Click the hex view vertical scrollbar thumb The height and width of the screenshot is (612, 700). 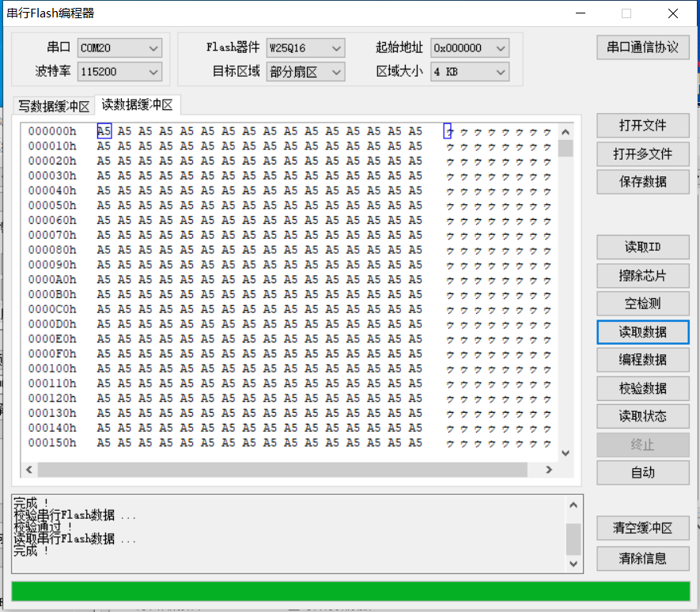click(566, 148)
